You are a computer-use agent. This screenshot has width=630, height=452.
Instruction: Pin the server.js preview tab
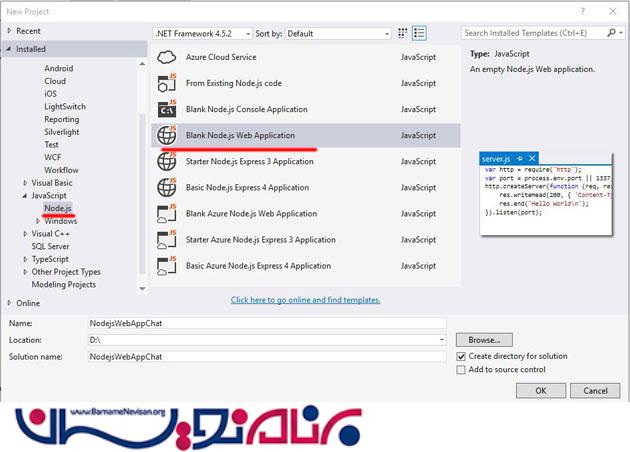click(520, 159)
